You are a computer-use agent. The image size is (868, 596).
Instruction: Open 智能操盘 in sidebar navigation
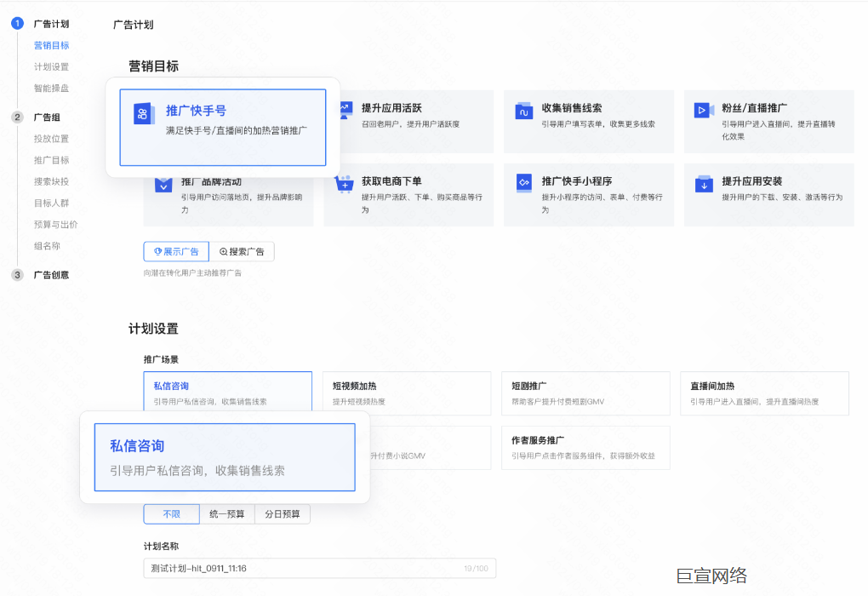click(x=51, y=88)
